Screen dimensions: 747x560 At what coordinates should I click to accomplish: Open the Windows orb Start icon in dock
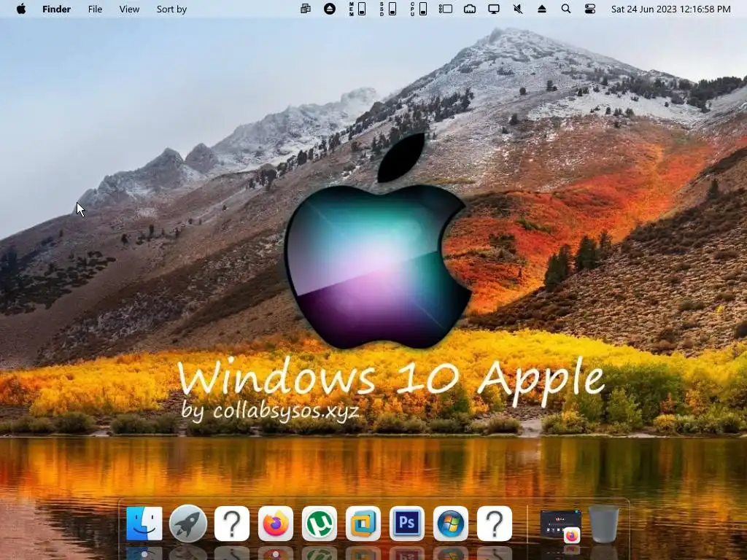click(451, 524)
